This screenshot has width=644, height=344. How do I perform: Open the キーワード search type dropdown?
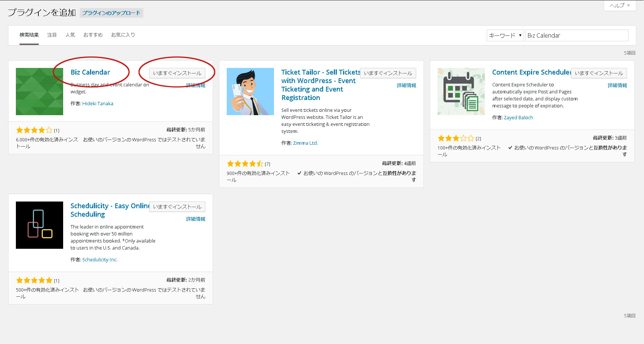(x=505, y=35)
